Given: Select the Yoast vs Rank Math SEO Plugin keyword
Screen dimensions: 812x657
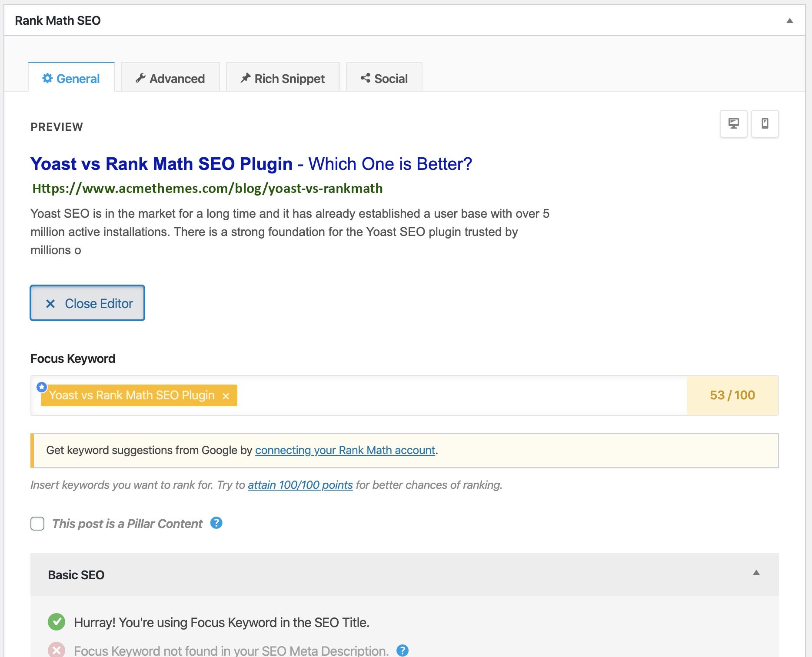Looking at the screenshot, I should click(132, 395).
